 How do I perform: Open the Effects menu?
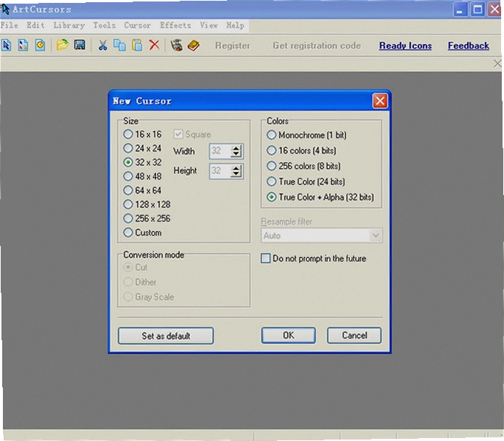coord(175,25)
